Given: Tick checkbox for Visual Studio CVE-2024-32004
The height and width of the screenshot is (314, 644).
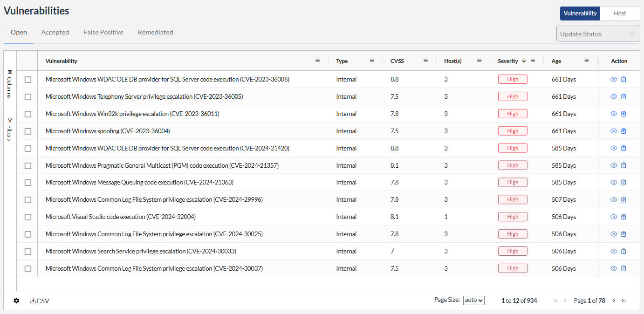Looking at the screenshot, I should coord(28,217).
